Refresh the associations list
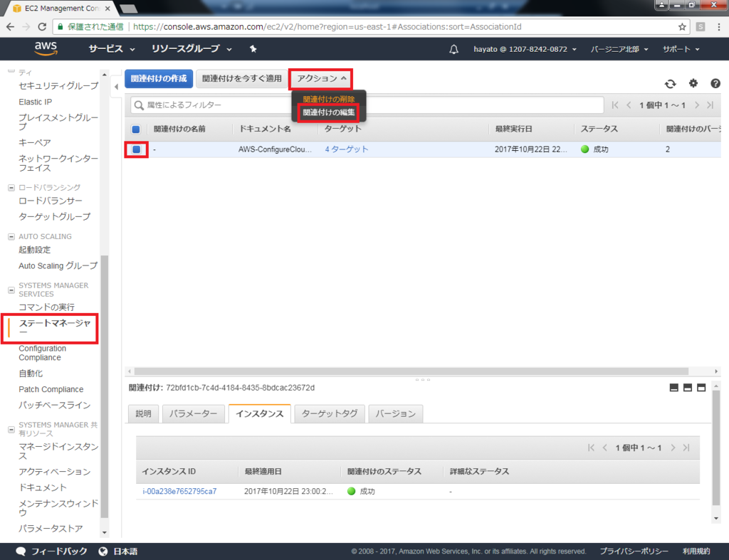 pos(670,84)
